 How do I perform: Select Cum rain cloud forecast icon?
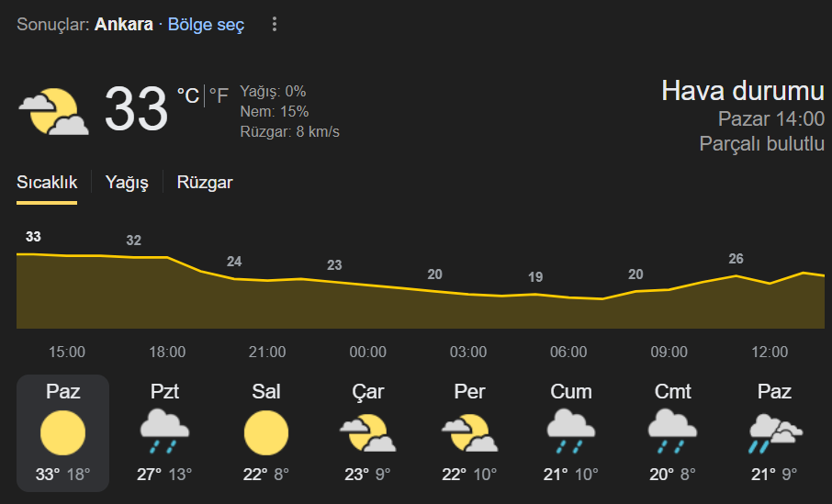571,431
